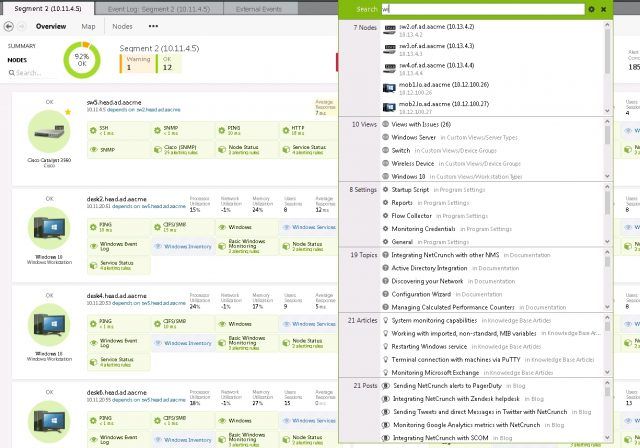Open CIFS/SMB service tile on desk2
This screenshot has height=448, width=640.
[x=183, y=227]
